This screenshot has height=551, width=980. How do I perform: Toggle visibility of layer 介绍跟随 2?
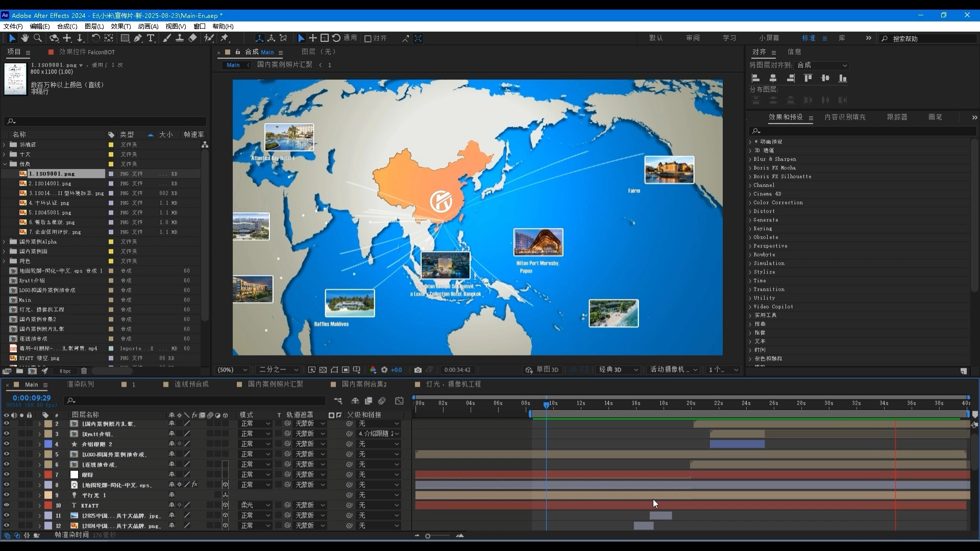pos(7,444)
